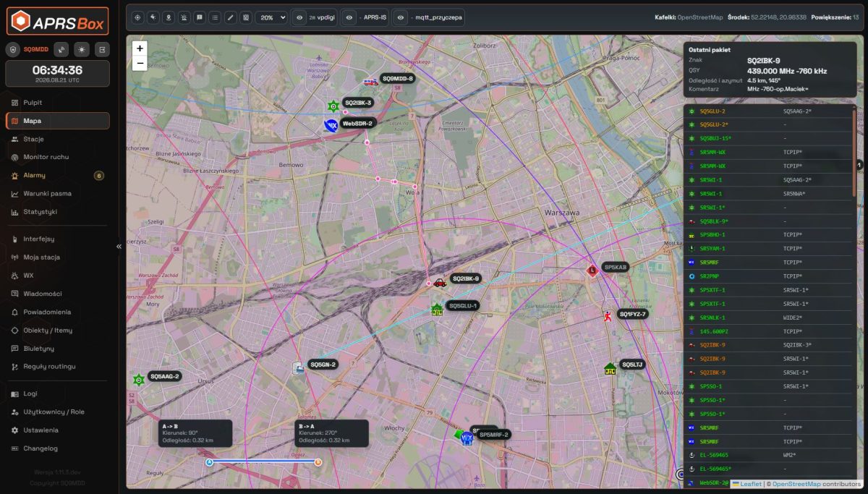Viewport: 868px width, 494px height.
Task: Click the 06:34:36 UTC clock panel
Action: click(58, 73)
